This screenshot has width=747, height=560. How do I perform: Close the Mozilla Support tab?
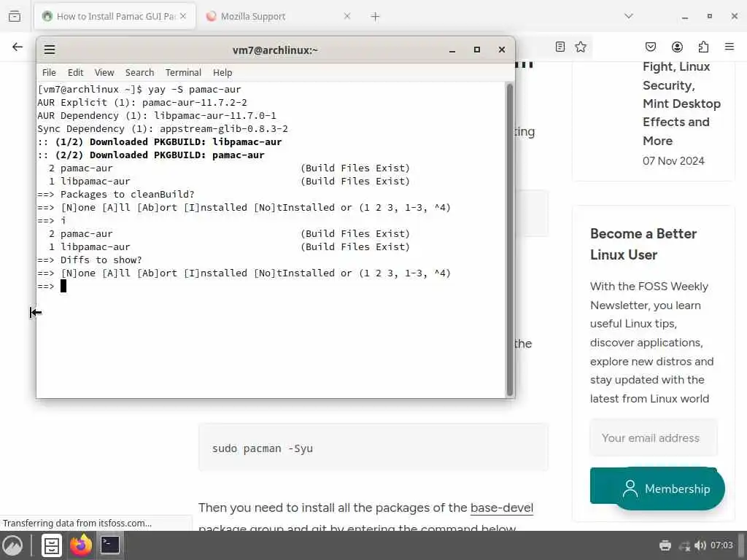point(347,16)
